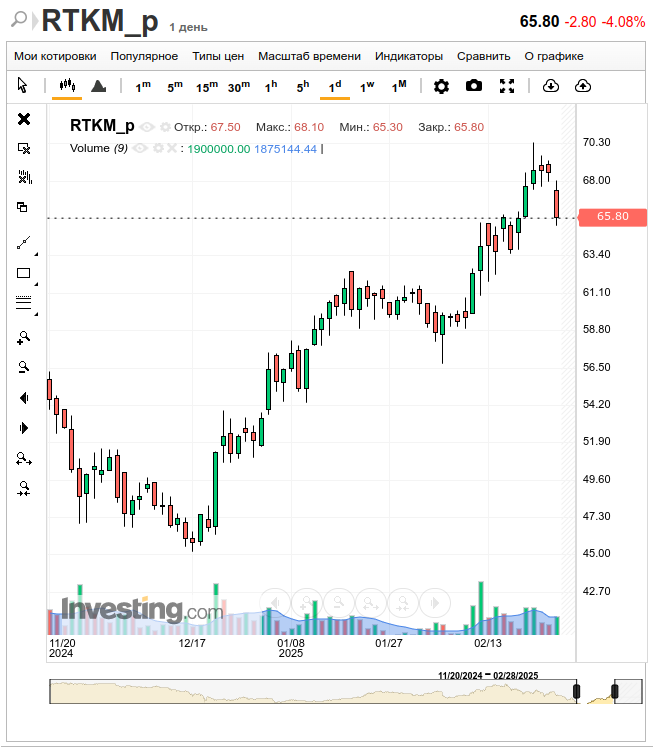
Task: Expand the Fibonacci lines tool submenu arrow
Action: [x=36, y=314]
